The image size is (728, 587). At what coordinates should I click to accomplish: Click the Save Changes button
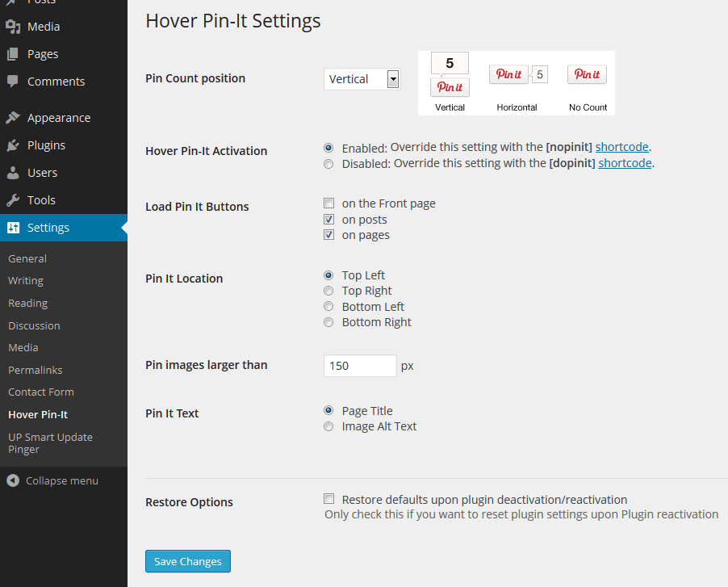pyautogui.click(x=188, y=561)
